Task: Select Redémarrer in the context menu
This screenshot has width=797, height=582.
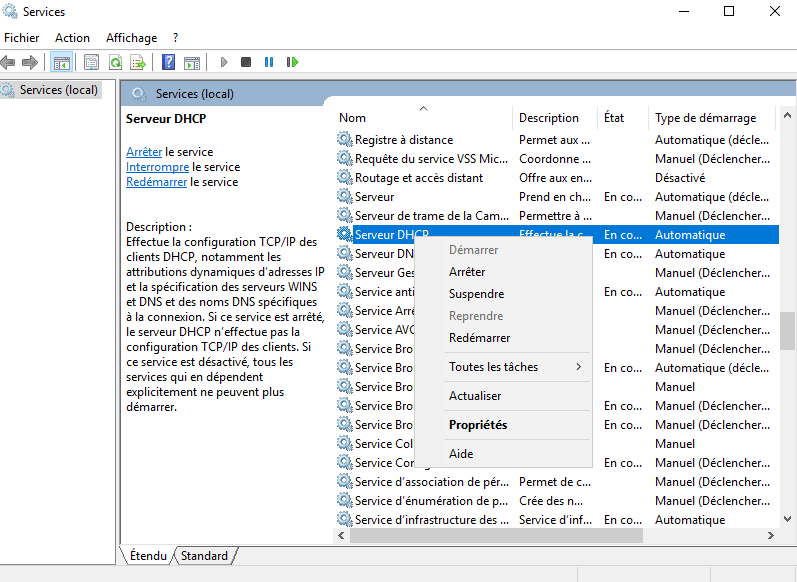Action: point(479,338)
